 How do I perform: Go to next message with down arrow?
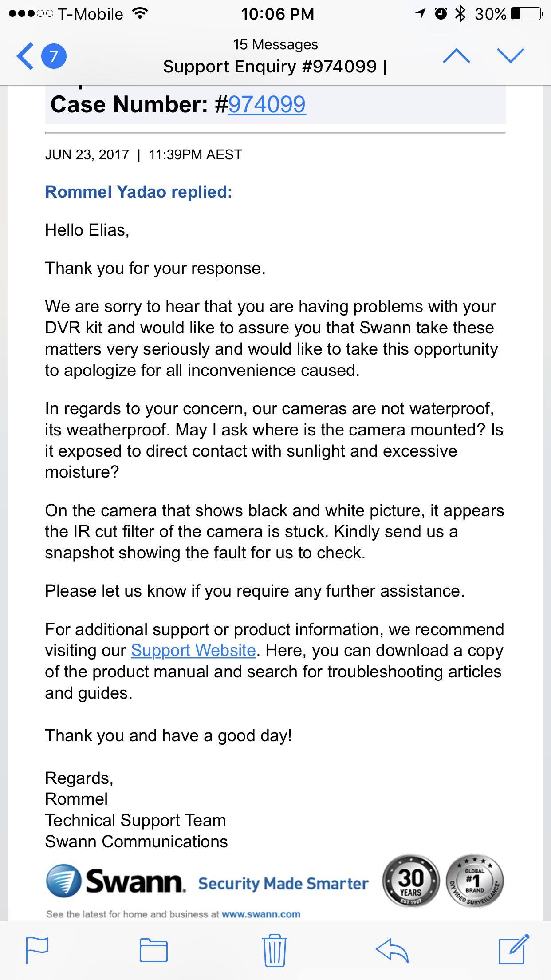tap(511, 56)
